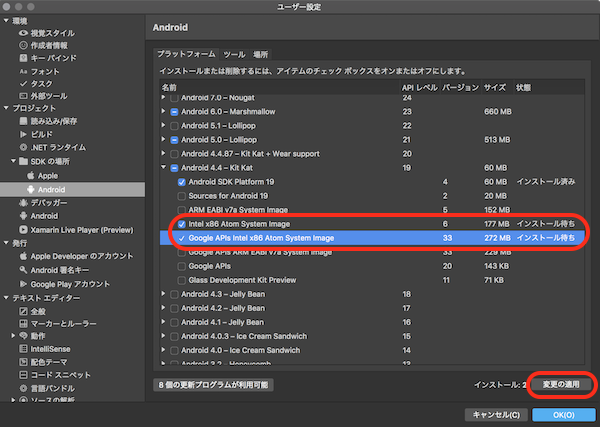
Task: Open the 外部ツール icon
Action: coord(23,96)
